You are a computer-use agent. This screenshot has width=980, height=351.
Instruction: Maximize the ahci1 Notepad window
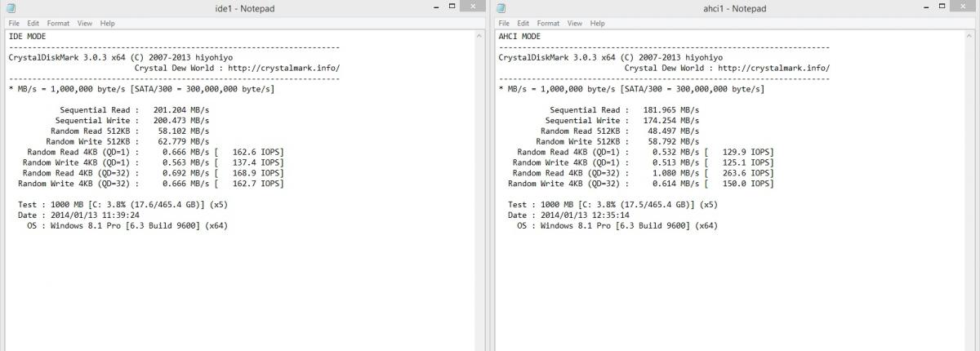pos(942,7)
